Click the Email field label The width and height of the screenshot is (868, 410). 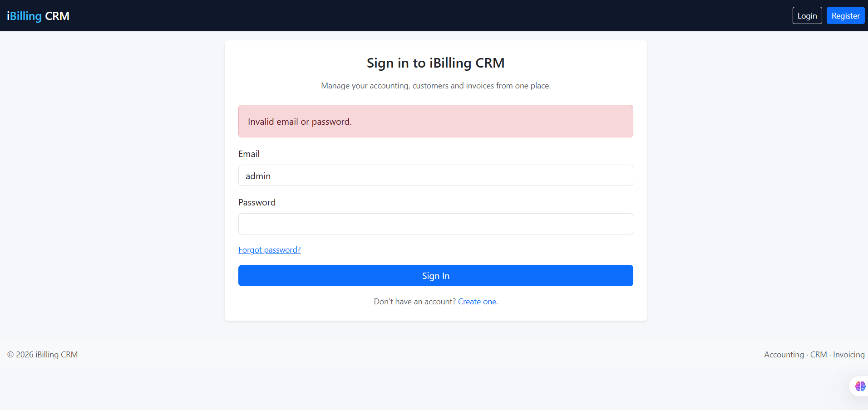pyautogui.click(x=249, y=154)
